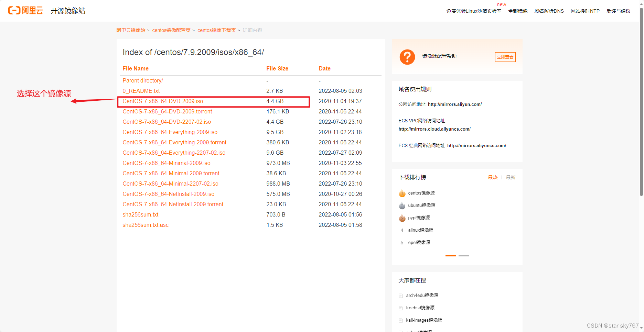Click the date 2020-11-04 19:37

click(x=340, y=101)
